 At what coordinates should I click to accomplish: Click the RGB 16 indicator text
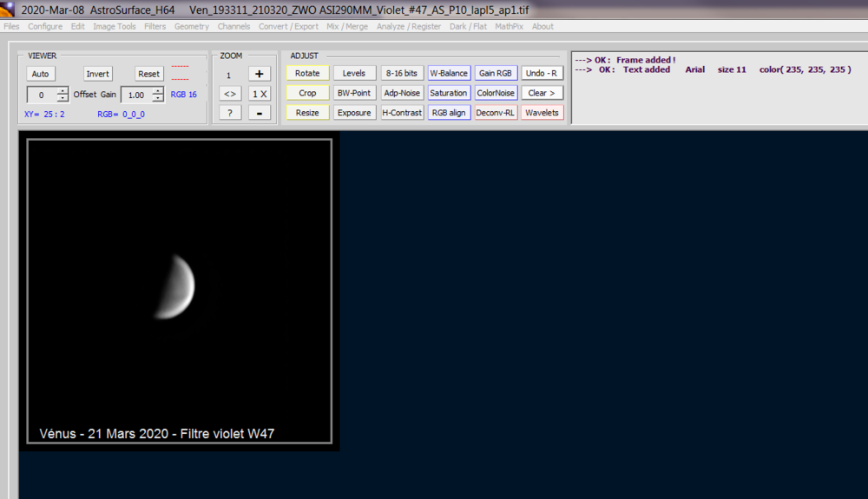point(184,95)
